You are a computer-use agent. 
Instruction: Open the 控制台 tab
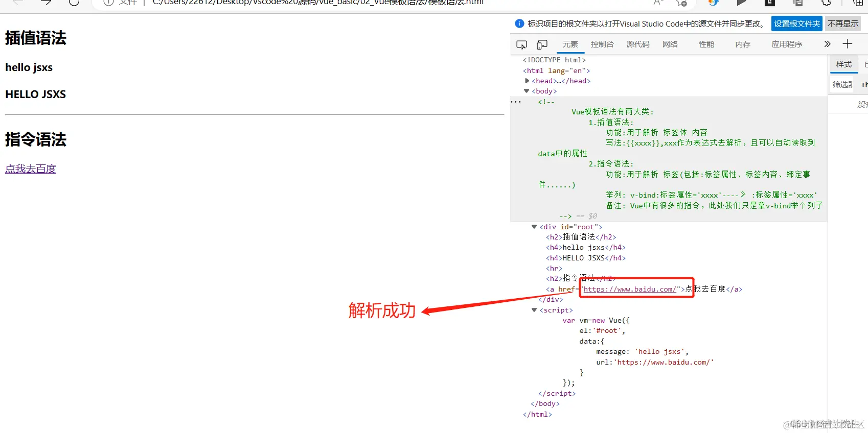(602, 44)
